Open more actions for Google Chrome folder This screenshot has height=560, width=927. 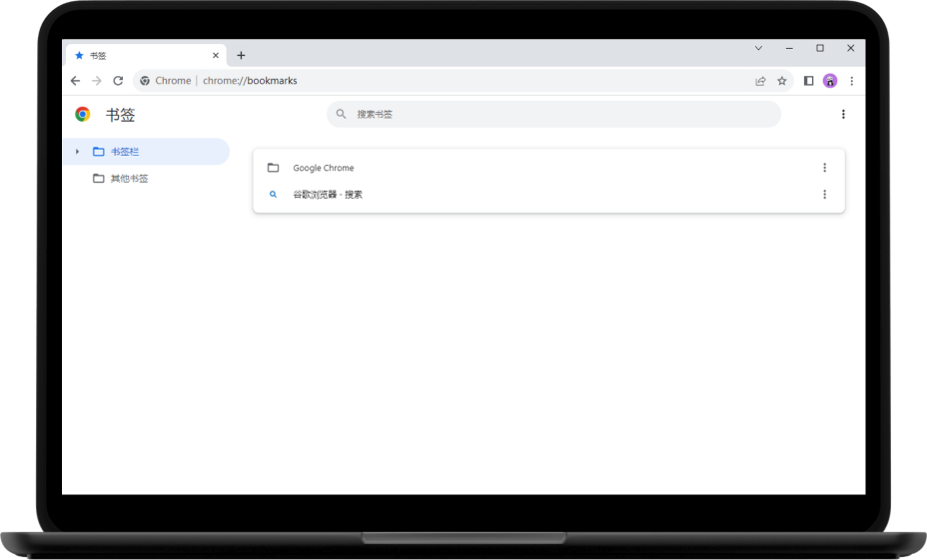click(x=824, y=168)
